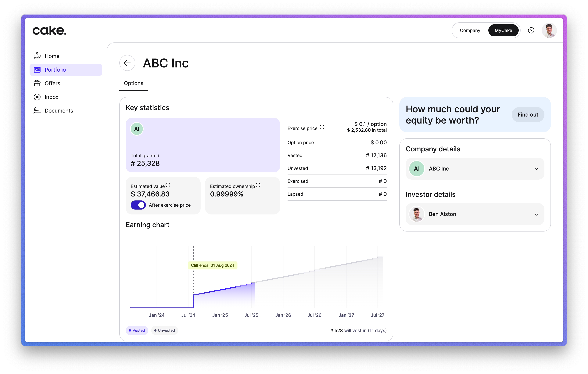This screenshot has height=374, width=588.
Task: Click the Estimated ownership info icon
Action: [x=258, y=185]
